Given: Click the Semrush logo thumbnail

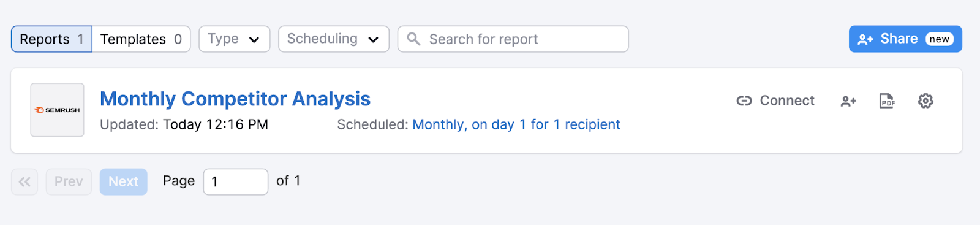Looking at the screenshot, I should click(57, 110).
